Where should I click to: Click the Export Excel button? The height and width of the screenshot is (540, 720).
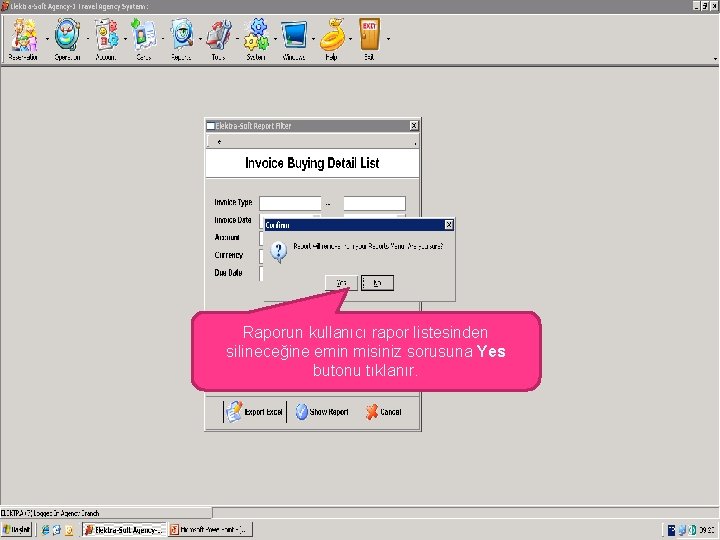255,411
